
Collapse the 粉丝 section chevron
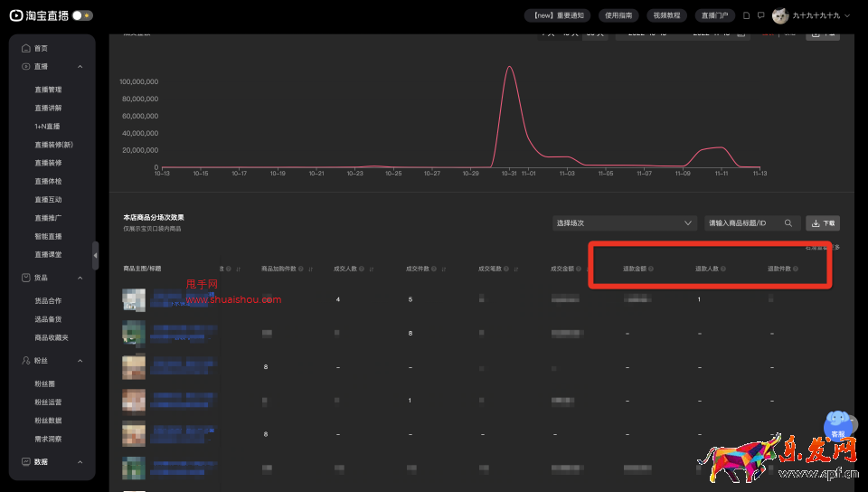pyautogui.click(x=80, y=361)
